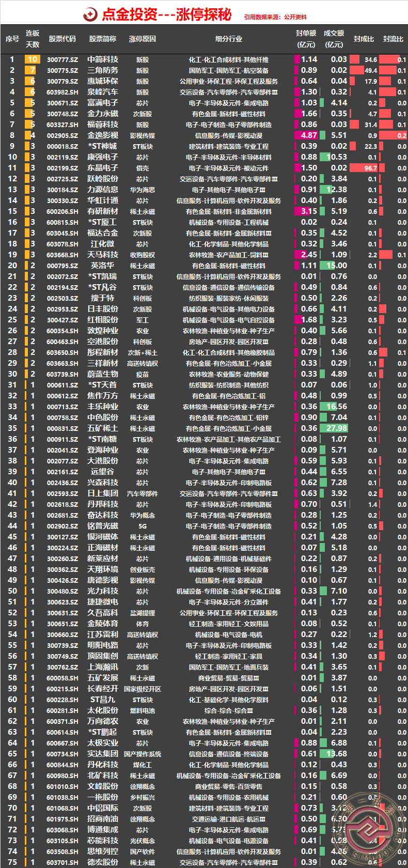Click stock name *ST凯瑞
408x868 pixels.
pos(103,276)
